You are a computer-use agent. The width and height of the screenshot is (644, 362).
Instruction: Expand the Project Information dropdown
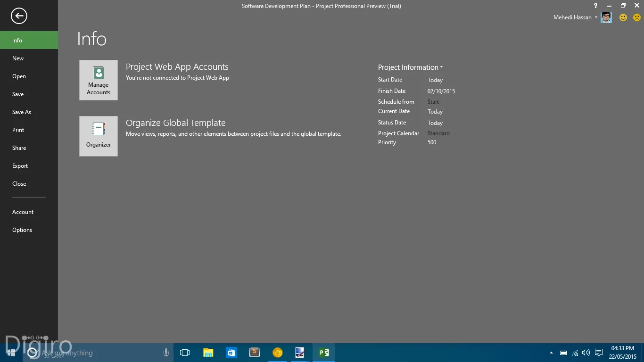(410, 67)
